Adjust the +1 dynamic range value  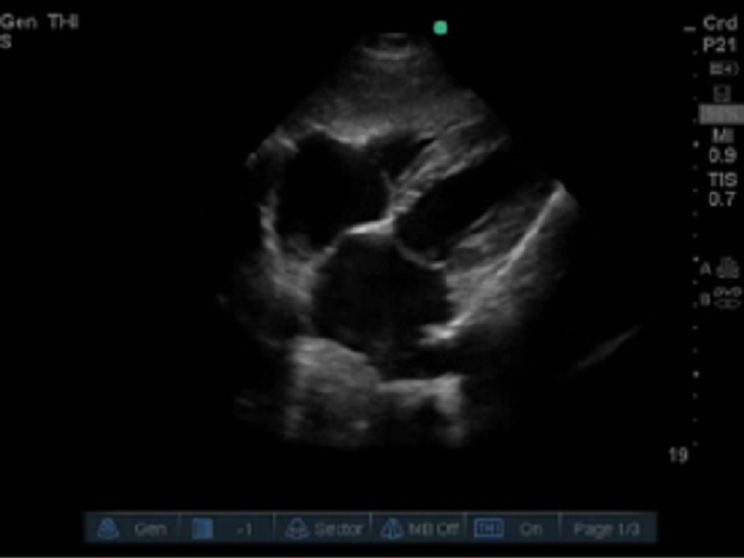click(x=243, y=528)
